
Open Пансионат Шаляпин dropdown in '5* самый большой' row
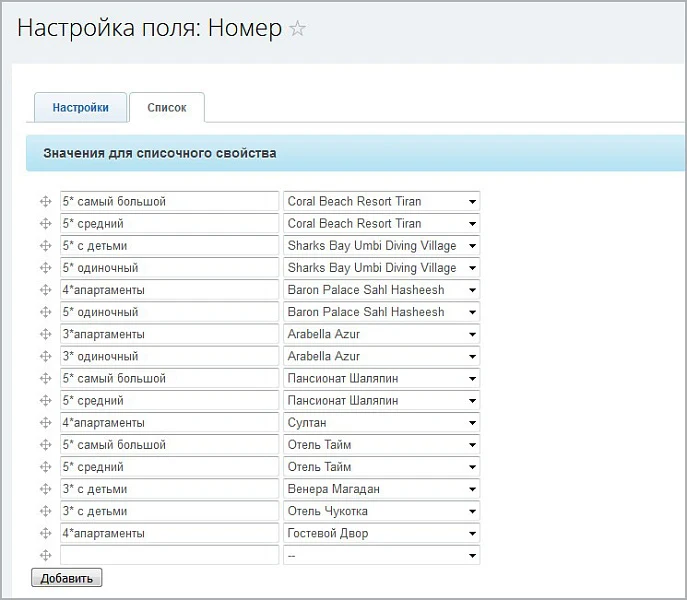382,379
